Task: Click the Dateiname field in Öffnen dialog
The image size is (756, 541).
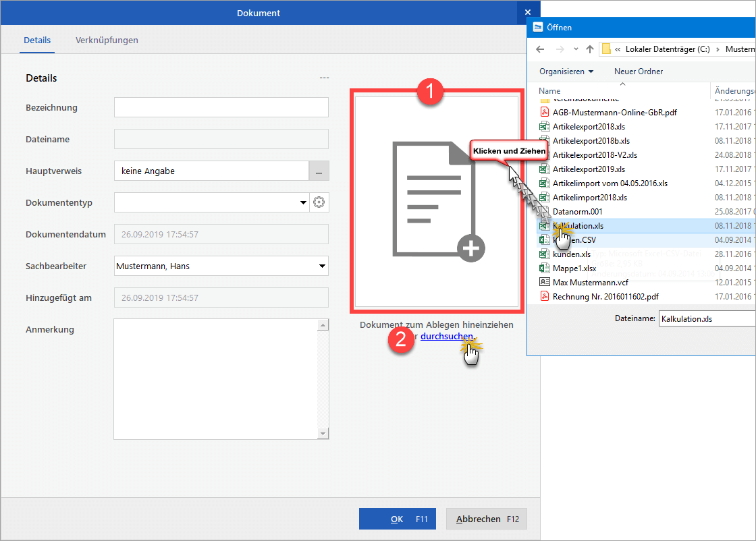Action: click(x=707, y=319)
